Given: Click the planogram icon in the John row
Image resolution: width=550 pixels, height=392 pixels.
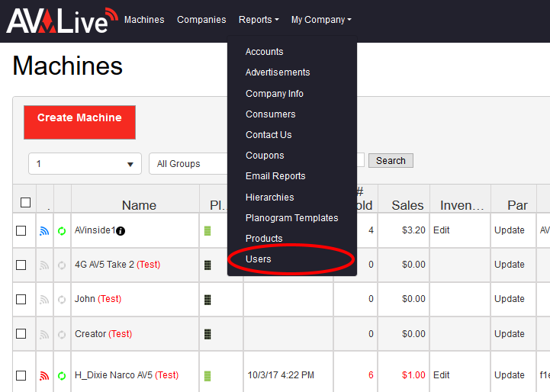Looking at the screenshot, I should pos(207,300).
